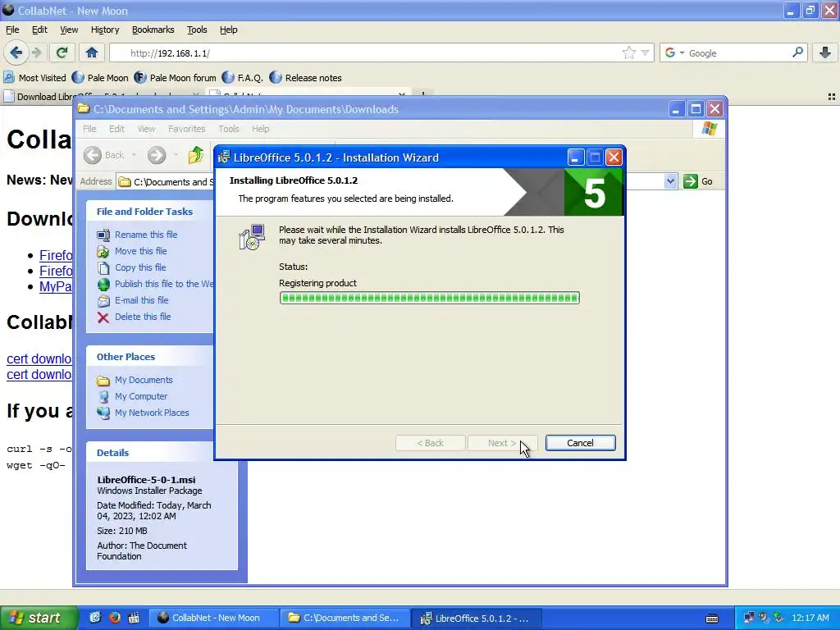Open the Most Visited bookmarks folder
Screen dimensions: 840x630
(34, 78)
